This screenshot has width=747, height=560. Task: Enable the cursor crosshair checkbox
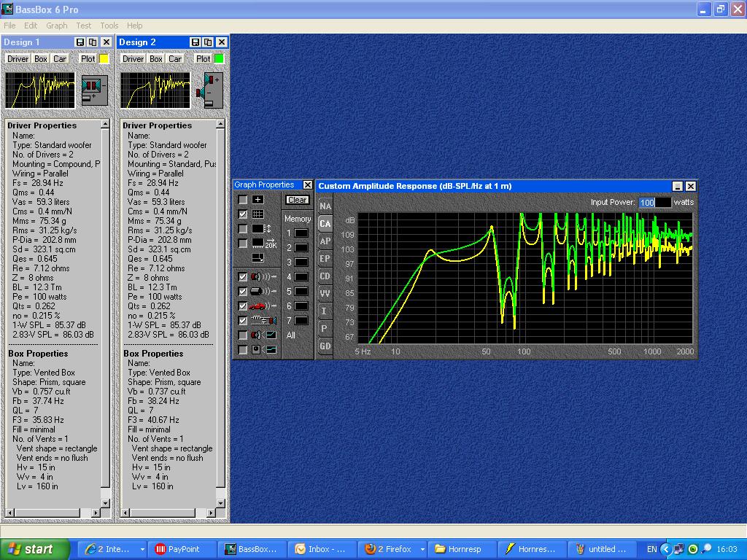[243, 200]
